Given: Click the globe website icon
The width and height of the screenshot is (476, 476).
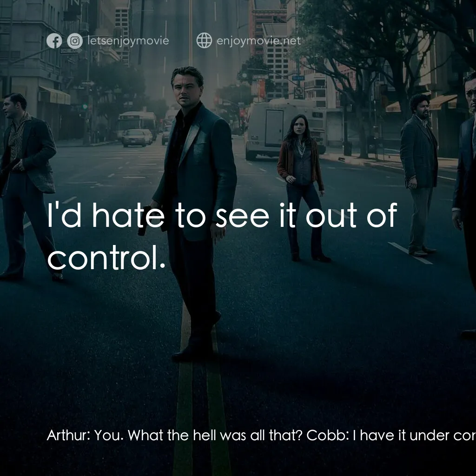Looking at the screenshot, I should point(204,40).
